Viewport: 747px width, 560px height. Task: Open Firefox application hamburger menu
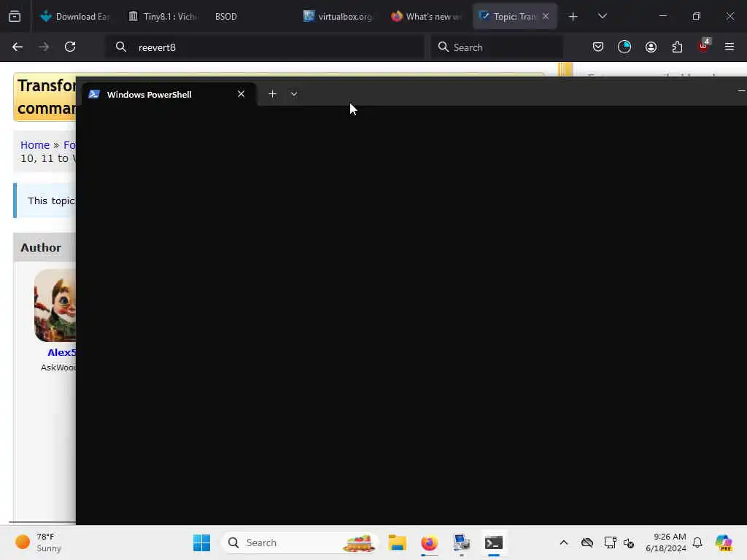729,47
